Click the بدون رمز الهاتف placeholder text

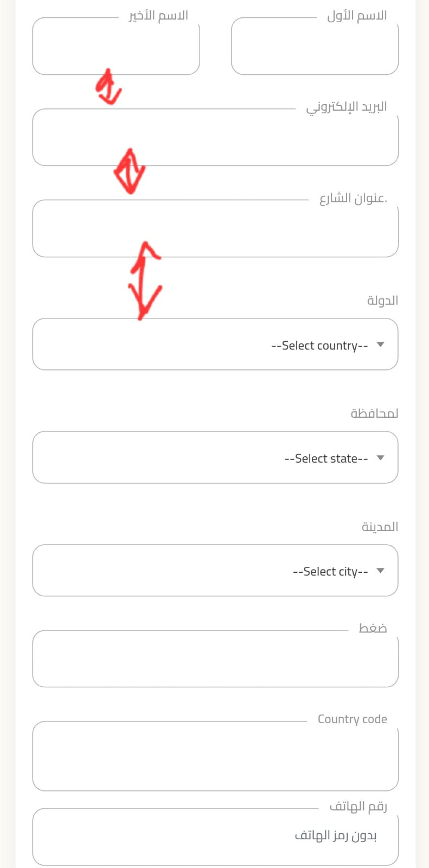[336, 835]
